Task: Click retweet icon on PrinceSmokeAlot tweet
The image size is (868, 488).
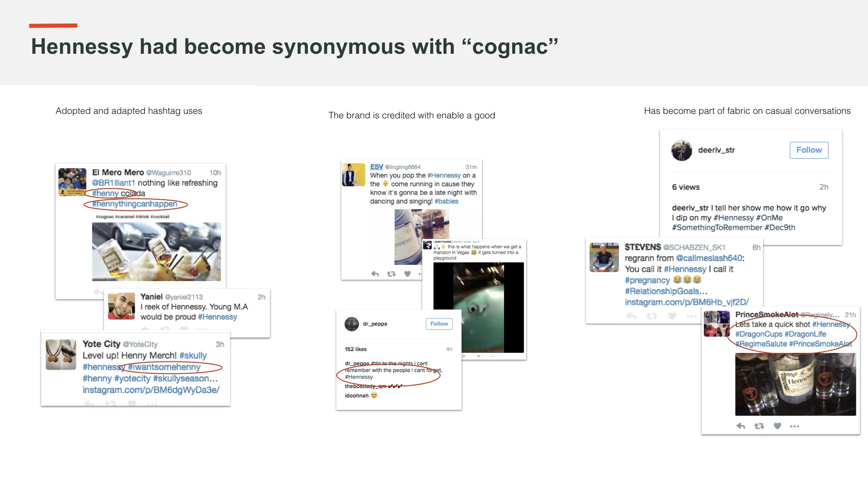Action: pyautogui.click(x=759, y=426)
